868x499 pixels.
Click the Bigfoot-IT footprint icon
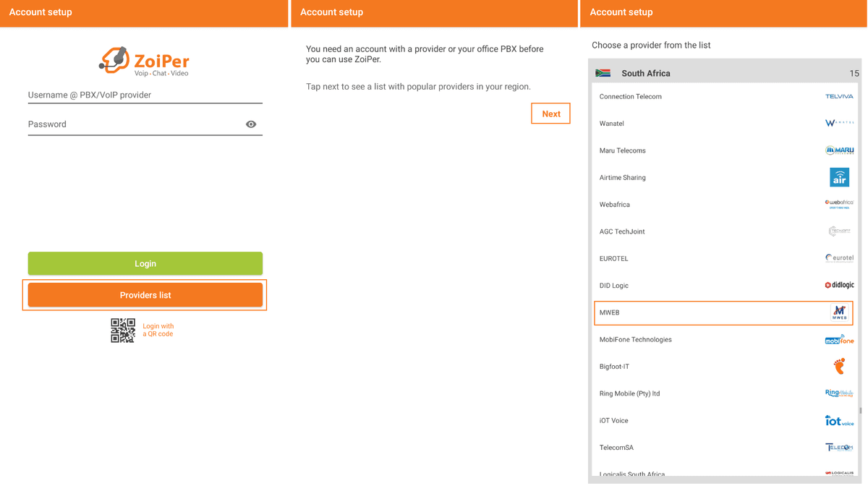(838, 366)
